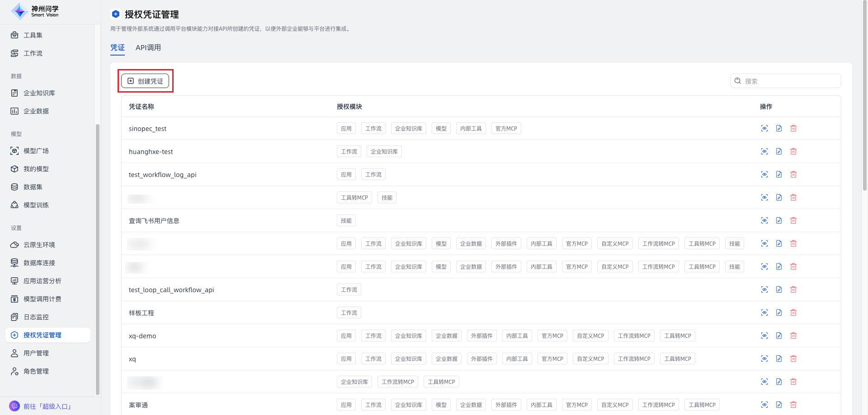Go to 企业知识库 sidebar item

click(x=48, y=93)
